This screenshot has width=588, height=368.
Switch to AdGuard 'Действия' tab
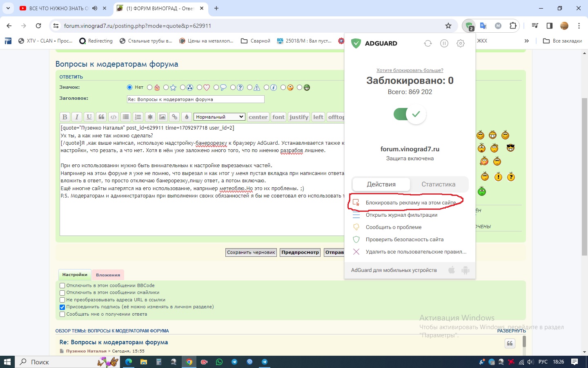381,184
